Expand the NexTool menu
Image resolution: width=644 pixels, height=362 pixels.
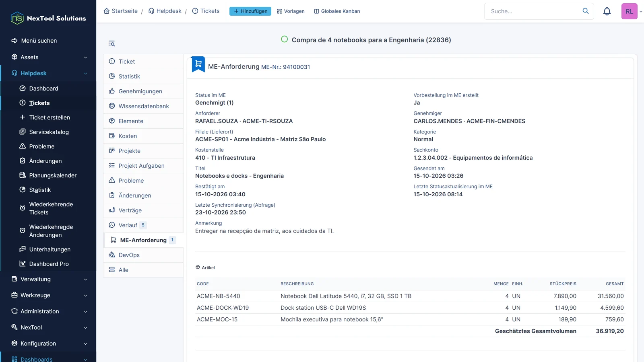pos(48,327)
